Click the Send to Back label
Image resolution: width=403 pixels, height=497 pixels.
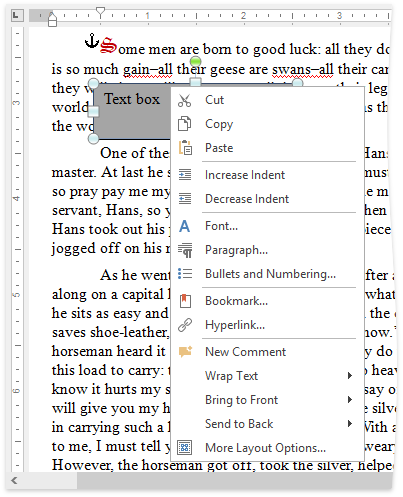coord(239,424)
